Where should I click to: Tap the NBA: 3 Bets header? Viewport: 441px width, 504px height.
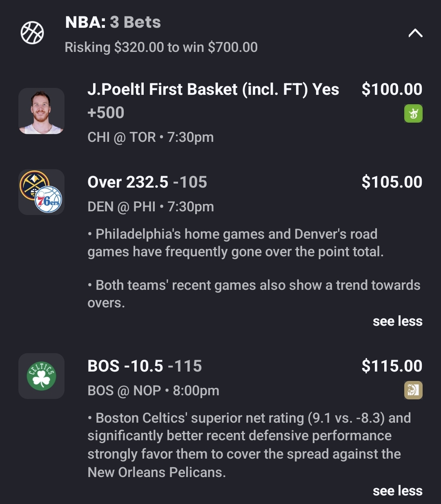pos(113,22)
